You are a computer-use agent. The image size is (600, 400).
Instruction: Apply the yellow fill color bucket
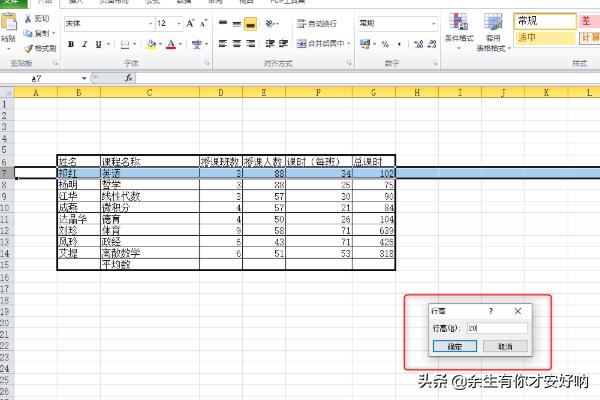tap(152, 44)
